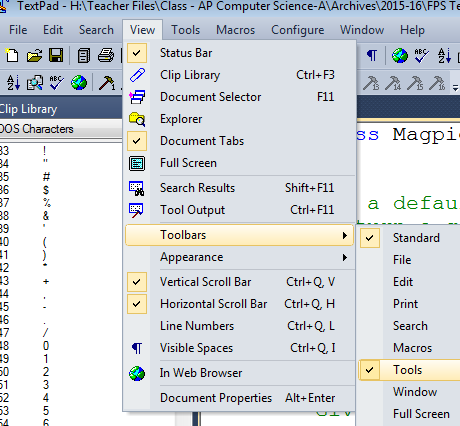Click the New document toolbar icon
The height and width of the screenshot is (426, 460).
tap(12, 55)
